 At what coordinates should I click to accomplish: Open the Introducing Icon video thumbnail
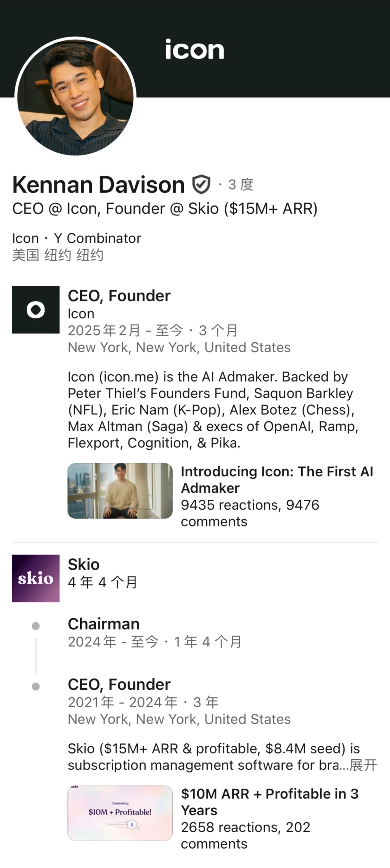pos(120,491)
